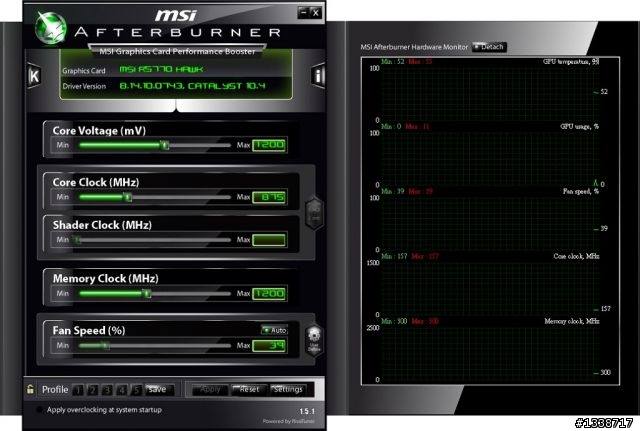Click the Core Clock slider handle
Viewport: 640px width, 431px height.
click(x=127, y=197)
